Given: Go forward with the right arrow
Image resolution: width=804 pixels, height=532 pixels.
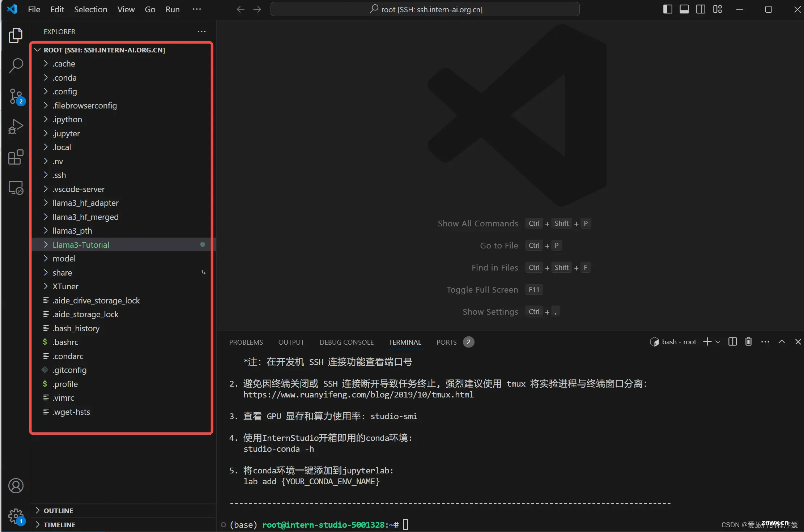Looking at the screenshot, I should (257, 9).
